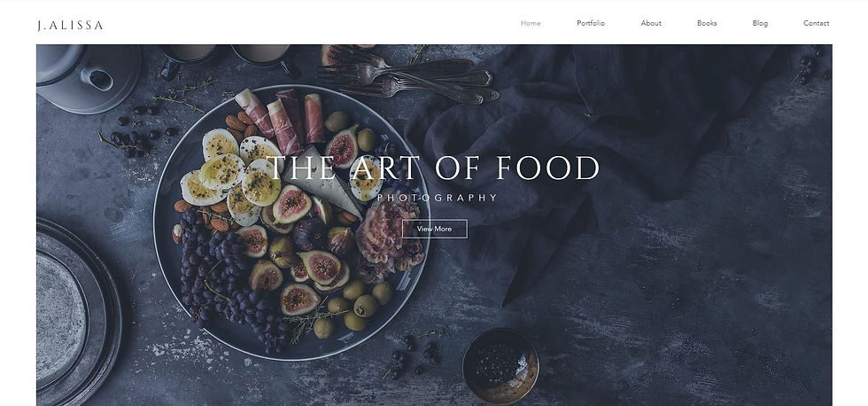Click the small spice bowl in the hero image

tap(500, 365)
